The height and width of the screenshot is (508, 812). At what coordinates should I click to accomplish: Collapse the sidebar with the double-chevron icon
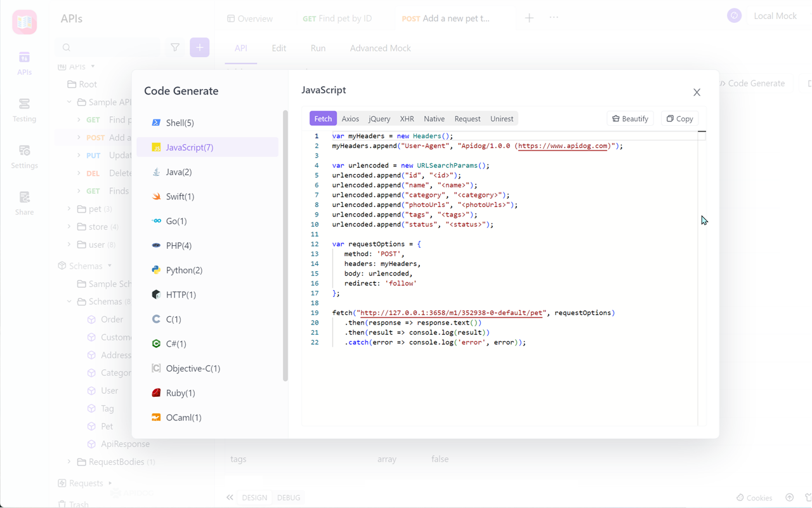coord(230,497)
